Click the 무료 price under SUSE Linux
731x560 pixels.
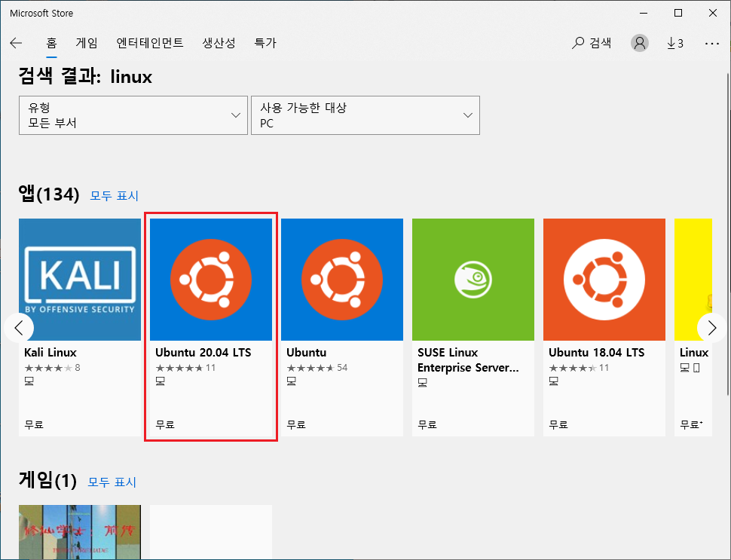point(427,424)
